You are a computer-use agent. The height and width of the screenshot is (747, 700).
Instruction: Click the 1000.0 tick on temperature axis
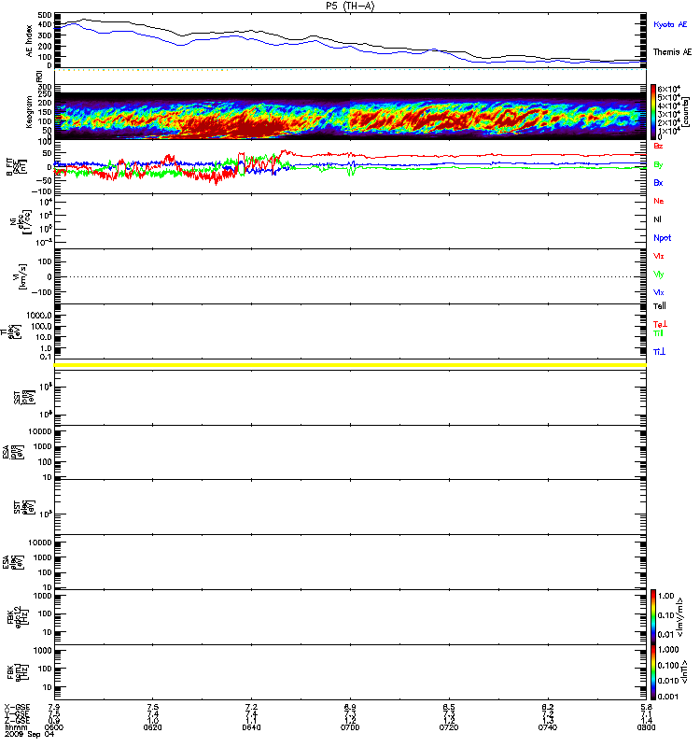pyautogui.click(x=39, y=316)
